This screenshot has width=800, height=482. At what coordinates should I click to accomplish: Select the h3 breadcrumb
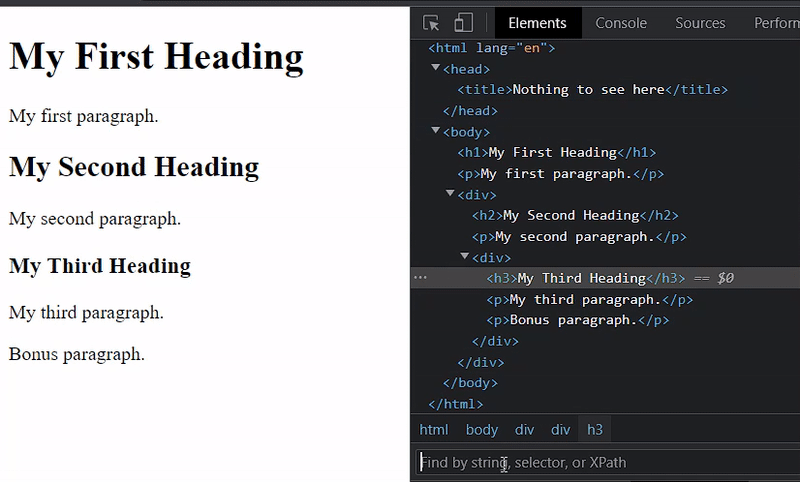(595, 430)
